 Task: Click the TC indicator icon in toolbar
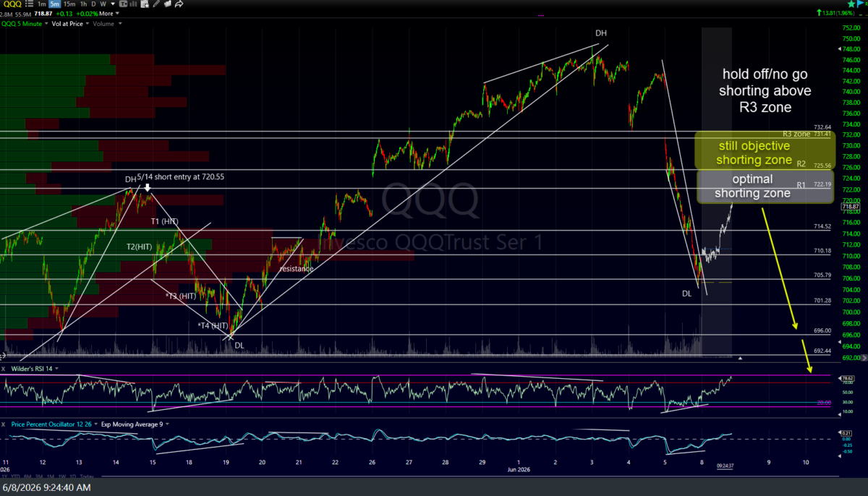(123, 4)
